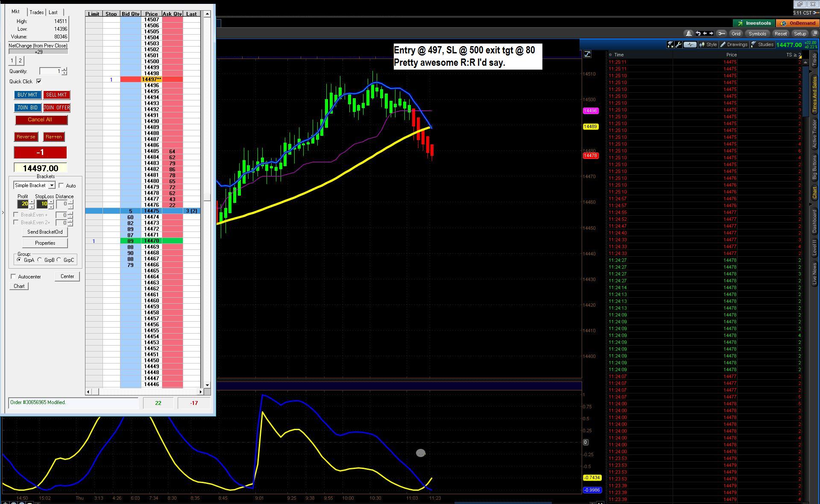Click the Quantity input field
The width and height of the screenshot is (820, 504).
coord(50,71)
